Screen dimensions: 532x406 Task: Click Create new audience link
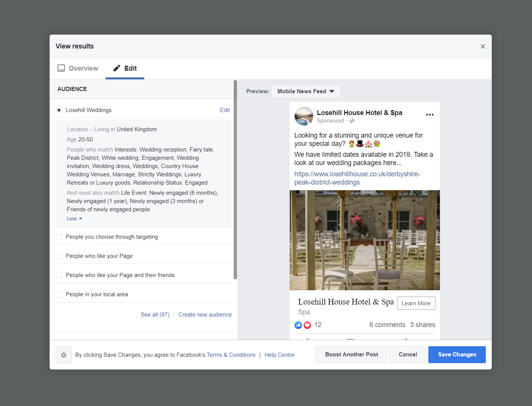tap(205, 315)
